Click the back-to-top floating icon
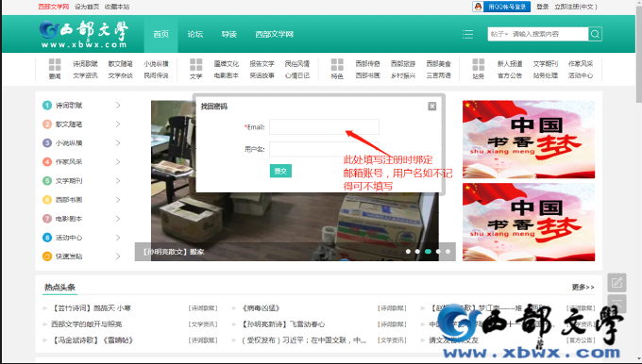This screenshot has width=642, height=364. [x=617, y=304]
